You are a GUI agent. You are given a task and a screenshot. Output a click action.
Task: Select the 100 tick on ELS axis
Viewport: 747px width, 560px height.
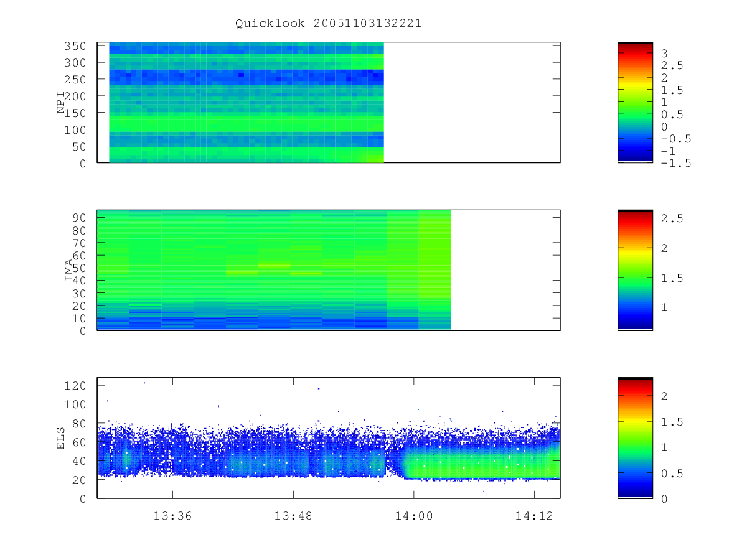[77, 404]
